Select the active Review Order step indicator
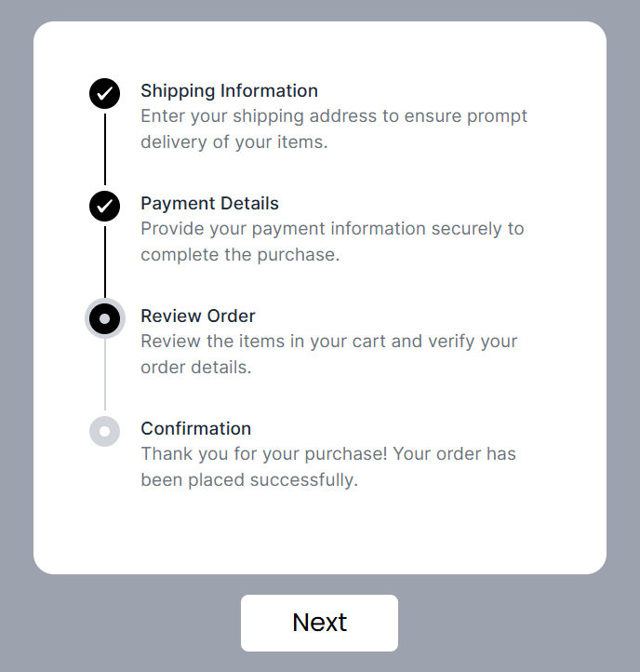The image size is (640, 672). pos(104,319)
